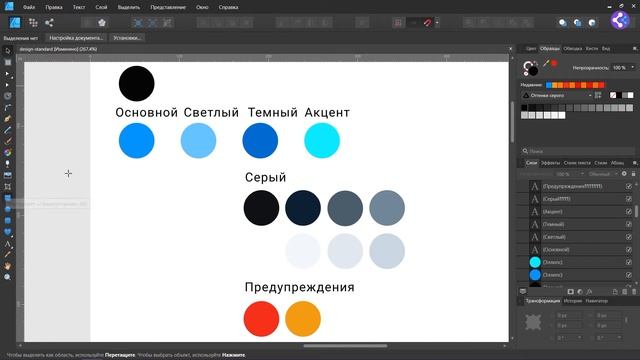The width and height of the screenshot is (640, 360).
Task: Click the add adjustment layer icon
Action: tap(580, 291)
